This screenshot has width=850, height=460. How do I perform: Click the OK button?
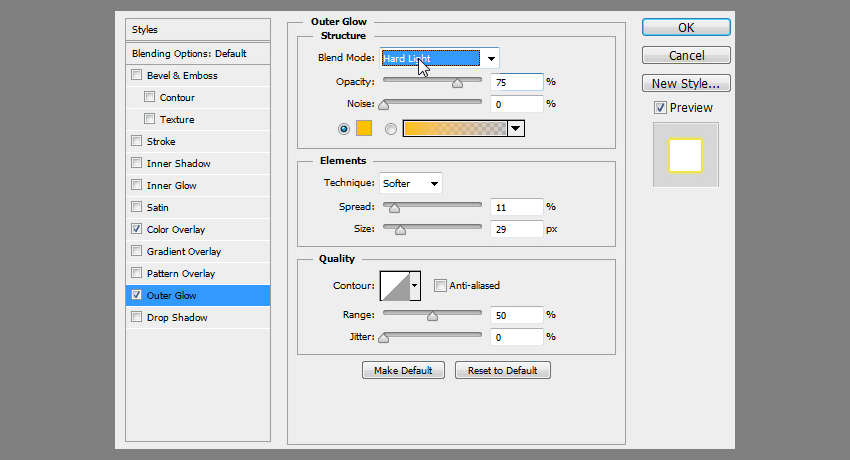[686, 28]
